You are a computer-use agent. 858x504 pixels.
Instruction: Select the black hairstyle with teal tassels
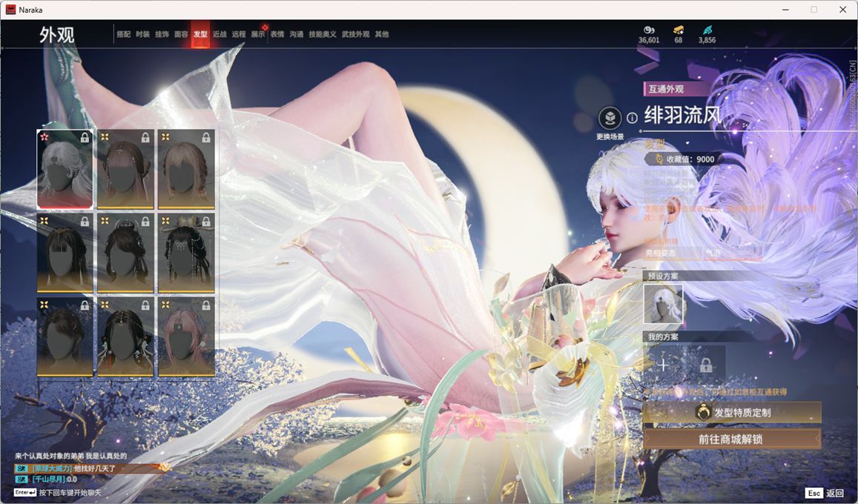[x=125, y=337]
